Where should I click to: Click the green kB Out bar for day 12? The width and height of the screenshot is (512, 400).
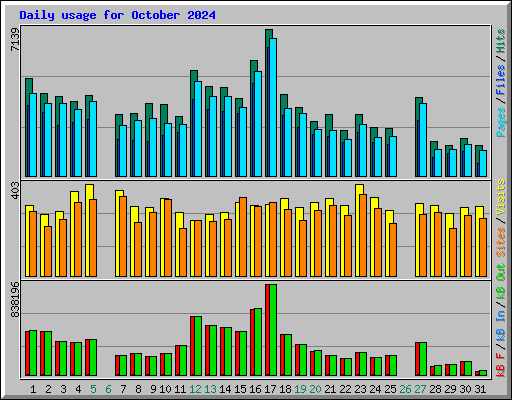[198, 346]
